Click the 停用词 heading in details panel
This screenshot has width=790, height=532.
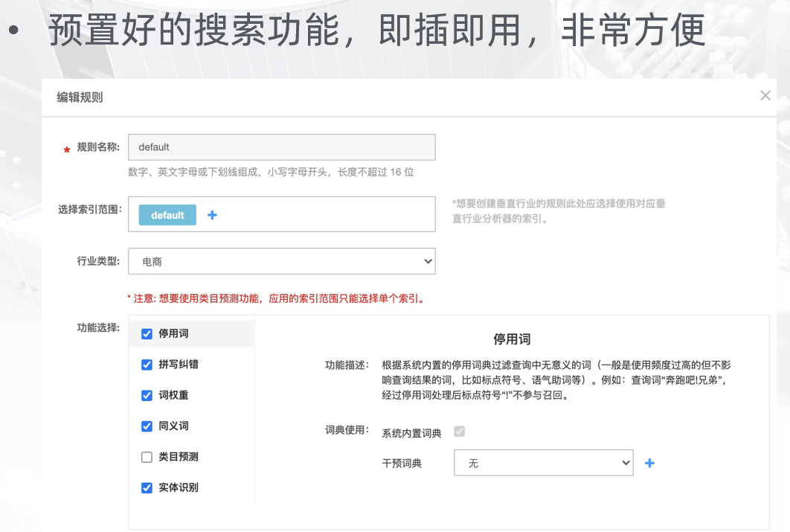coord(512,339)
